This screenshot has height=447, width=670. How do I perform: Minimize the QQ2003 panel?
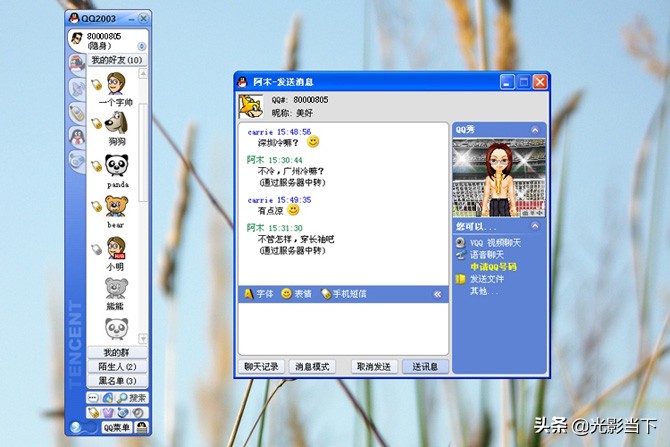point(132,19)
